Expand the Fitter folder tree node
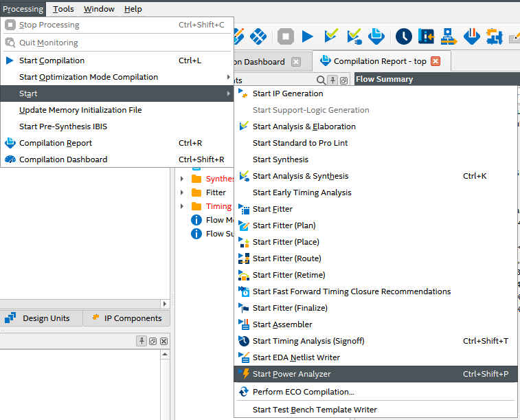This screenshot has width=520, height=420. [x=182, y=192]
